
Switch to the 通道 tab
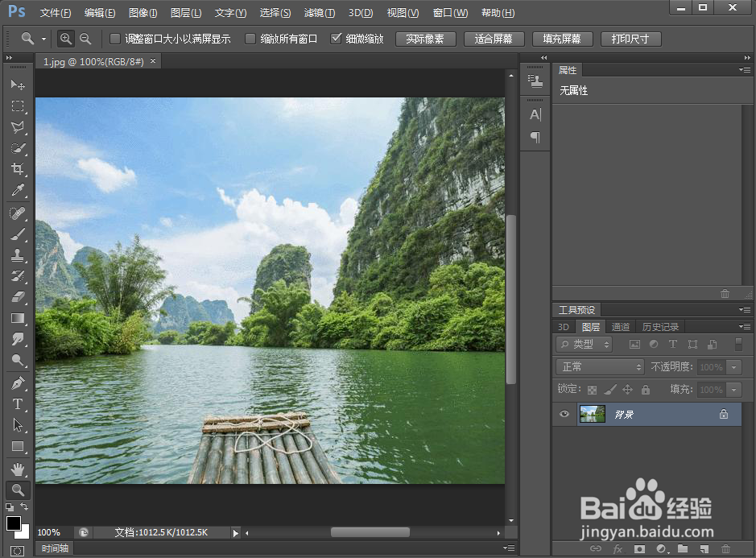click(x=620, y=326)
